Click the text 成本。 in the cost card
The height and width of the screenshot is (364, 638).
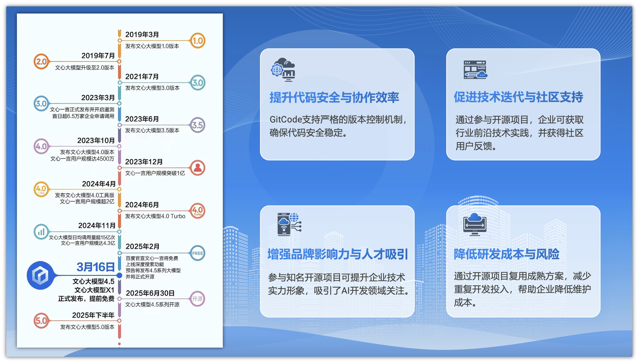(x=465, y=303)
